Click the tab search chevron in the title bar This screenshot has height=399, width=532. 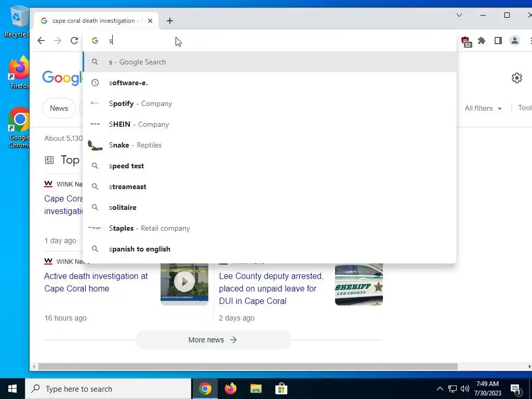459,15
